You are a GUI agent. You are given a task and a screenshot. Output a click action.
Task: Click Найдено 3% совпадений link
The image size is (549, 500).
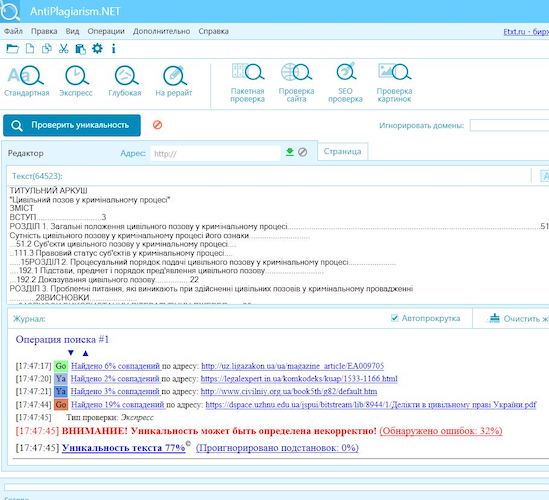coord(115,391)
